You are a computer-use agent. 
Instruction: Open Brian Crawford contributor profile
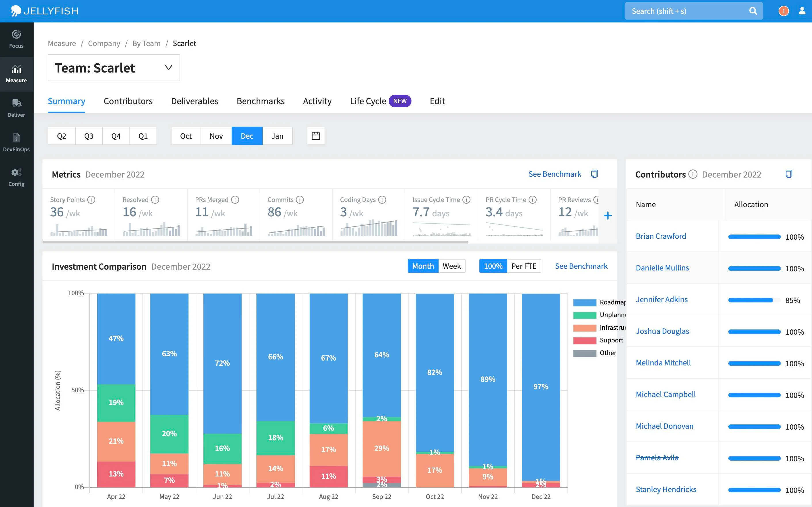661,236
